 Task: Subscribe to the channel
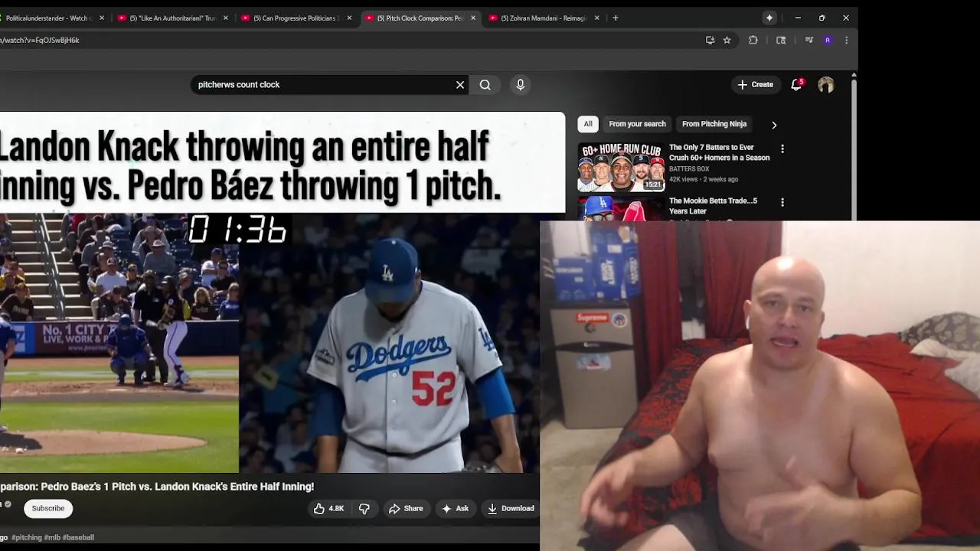pyautogui.click(x=48, y=508)
